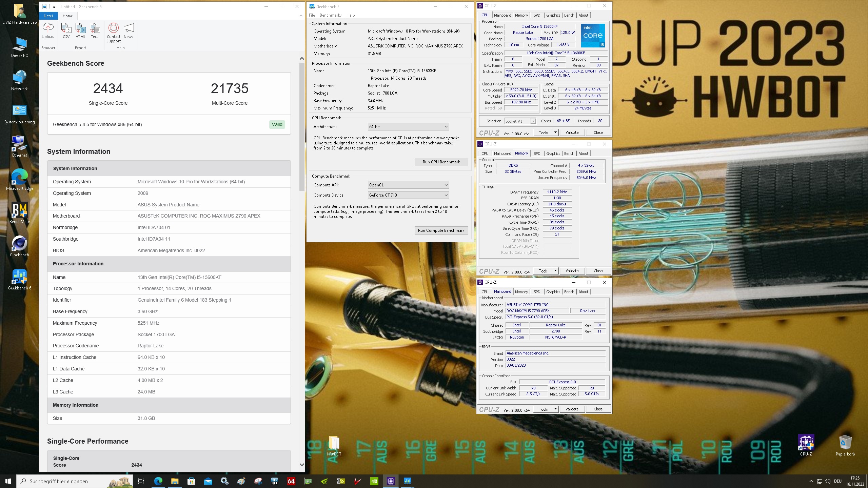The width and height of the screenshot is (868, 488).
Task: Click the scrollbar down arrow in results
Action: [x=302, y=465]
